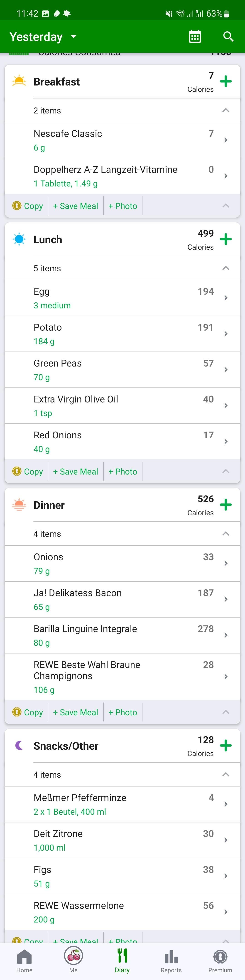Open the Premium keyhole icon
The image size is (245, 980).
(220, 956)
